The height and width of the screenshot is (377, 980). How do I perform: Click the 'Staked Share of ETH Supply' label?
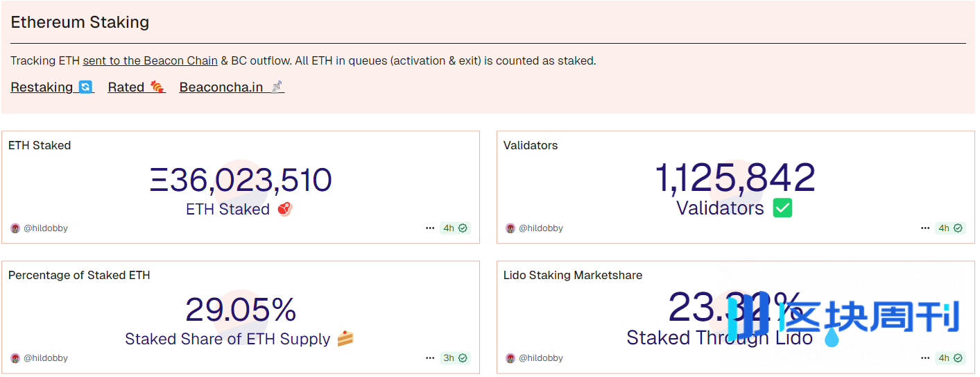coord(227,339)
